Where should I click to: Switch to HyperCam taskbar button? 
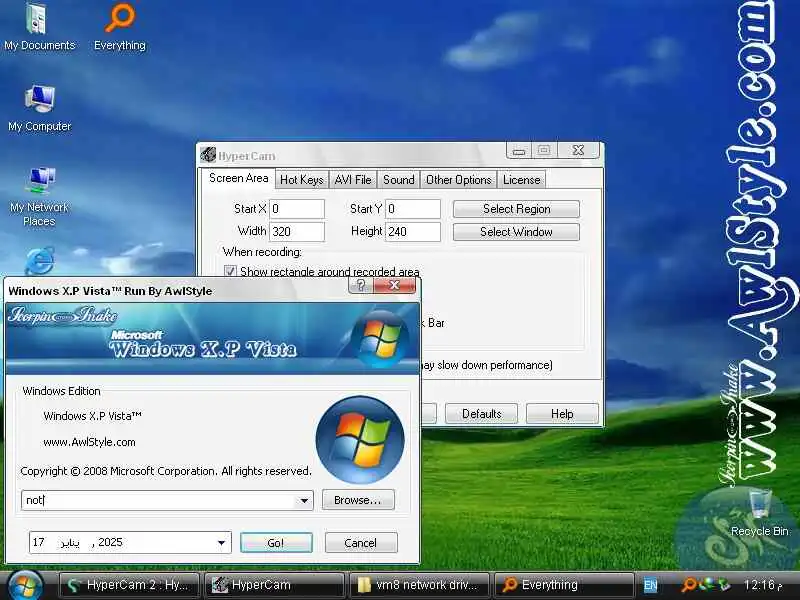pyautogui.click(x=274, y=585)
